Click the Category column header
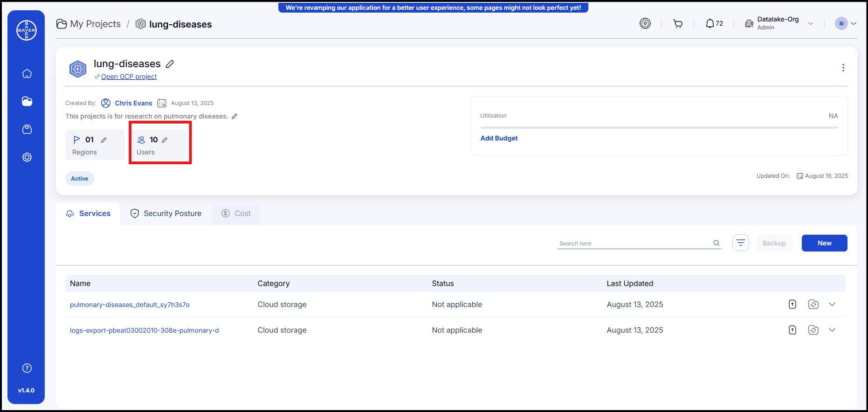This screenshot has width=868, height=412. (x=274, y=283)
